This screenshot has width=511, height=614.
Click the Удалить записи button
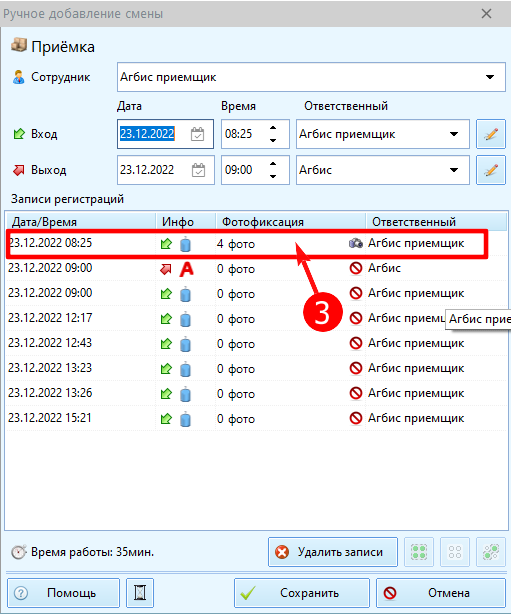[x=333, y=552]
